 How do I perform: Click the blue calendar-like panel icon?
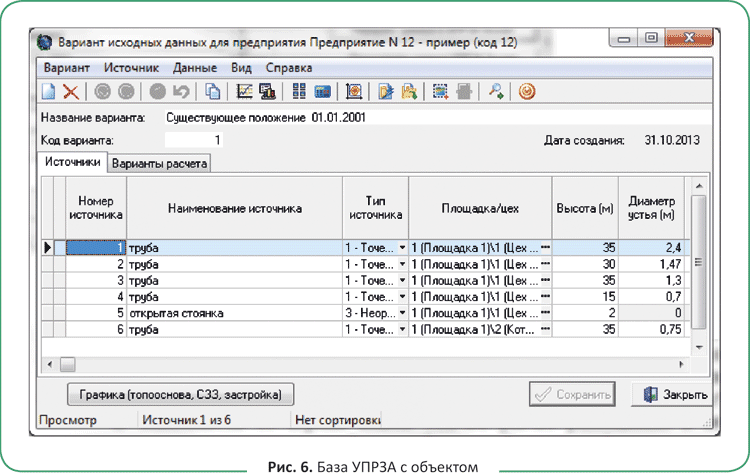(x=322, y=91)
